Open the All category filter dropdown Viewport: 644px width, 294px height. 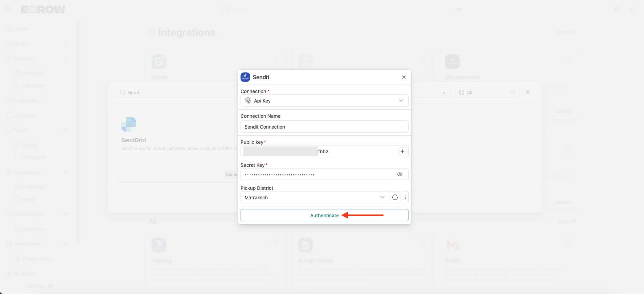(x=487, y=92)
